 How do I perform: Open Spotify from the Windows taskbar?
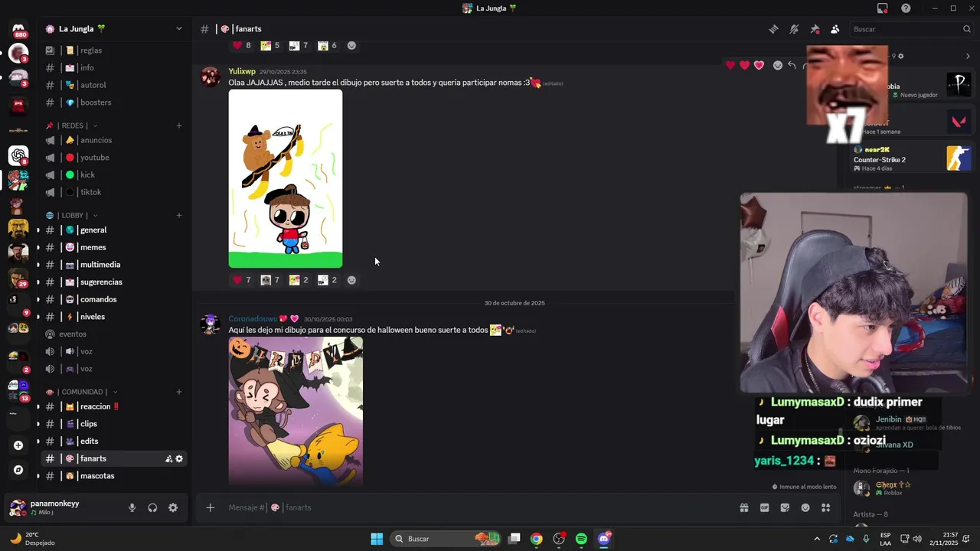point(581,539)
